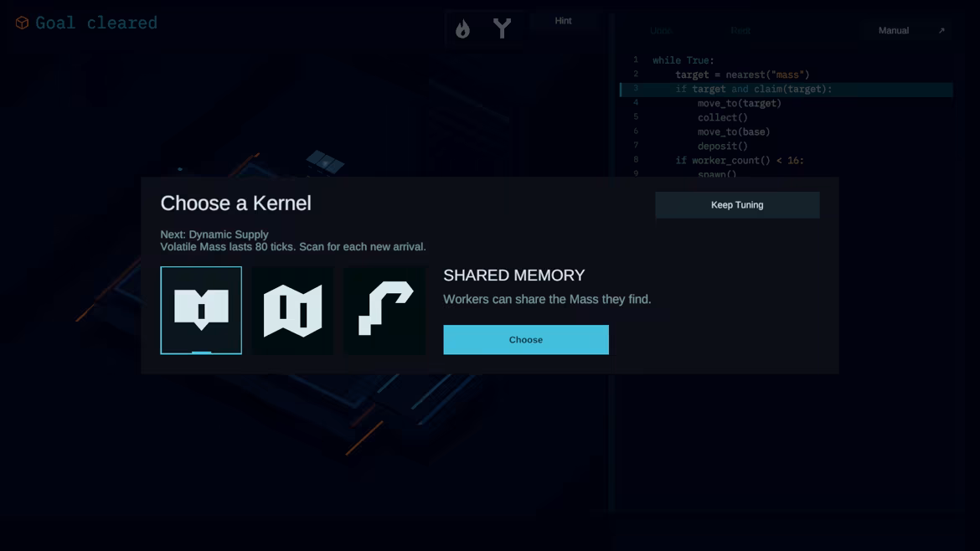Image resolution: width=980 pixels, height=551 pixels.
Task: Click code line 'if target and claim(target):'
Action: [x=753, y=89]
